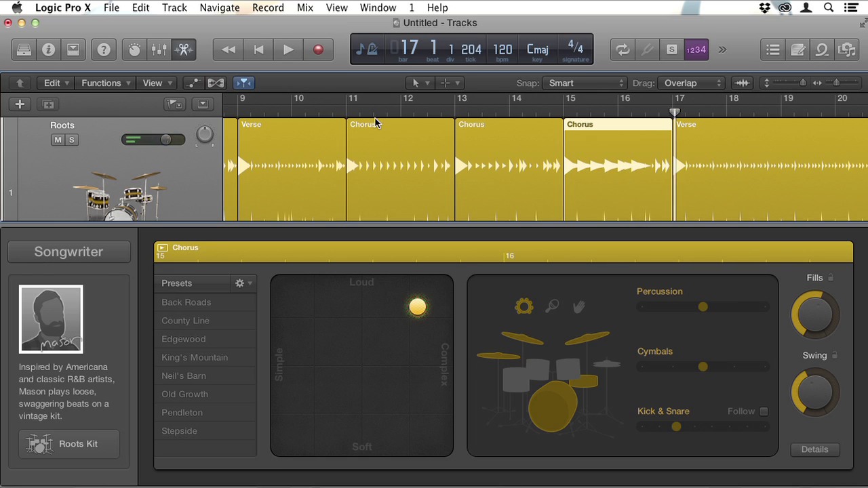Open Apple Loops browser icon
868x488 pixels.
click(x=822, y=49)
